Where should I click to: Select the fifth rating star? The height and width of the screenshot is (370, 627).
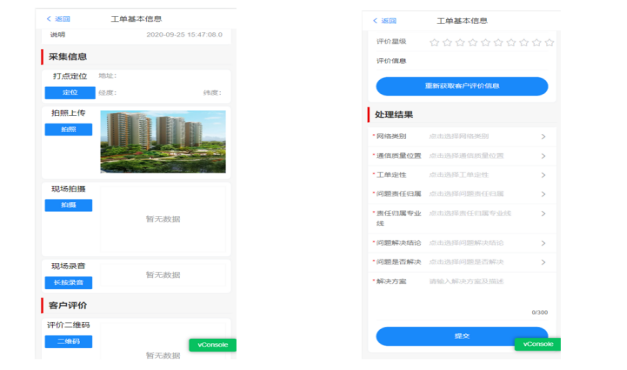point(485,42)
